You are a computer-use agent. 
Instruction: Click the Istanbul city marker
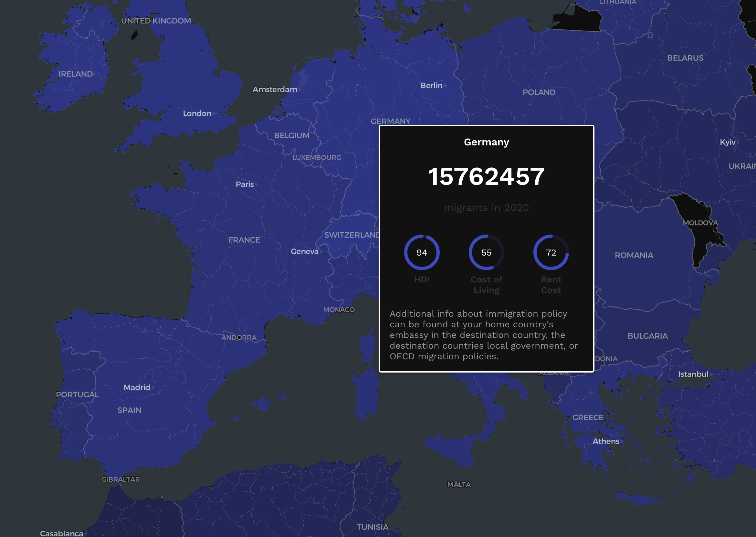(711, 374)
